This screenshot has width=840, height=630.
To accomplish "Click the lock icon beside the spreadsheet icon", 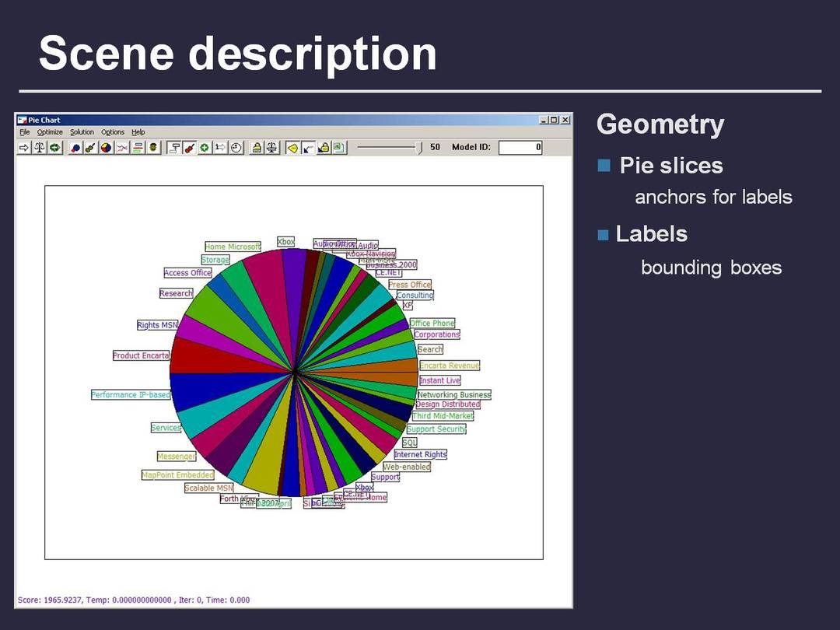I will pyautogui.click(x=324, y=147).
